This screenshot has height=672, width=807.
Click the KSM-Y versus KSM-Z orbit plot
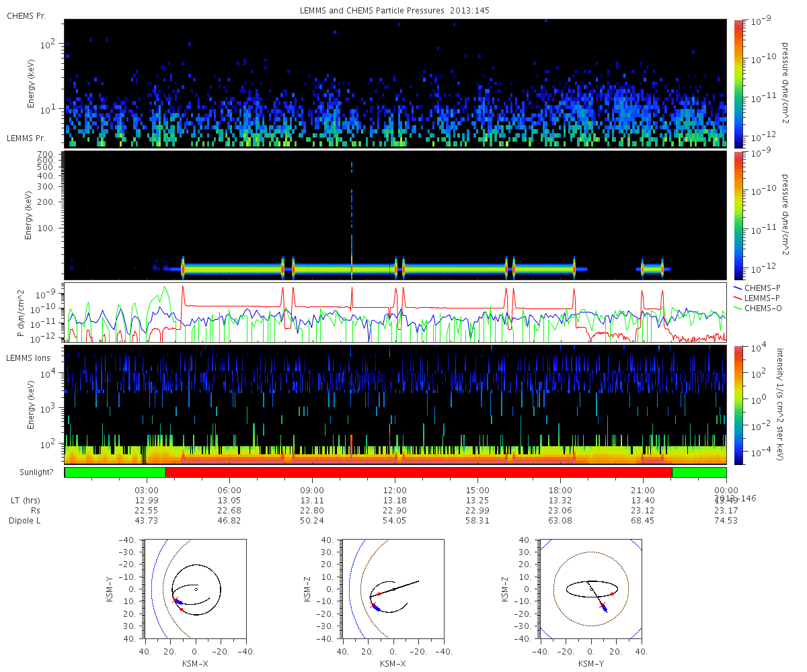590,588
